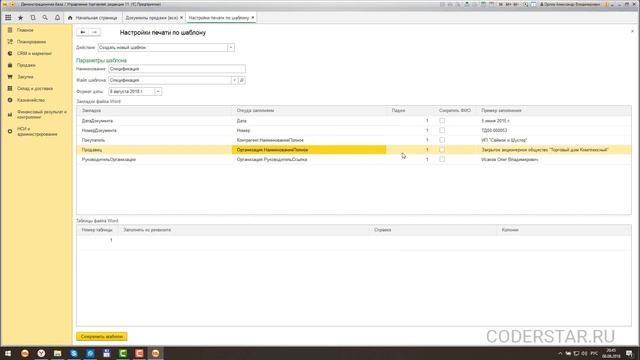Screen dimensions: 640x360
Task: Click open button beside Файл шаблона field
Action: pyautogui.click(x=242, y=80)
